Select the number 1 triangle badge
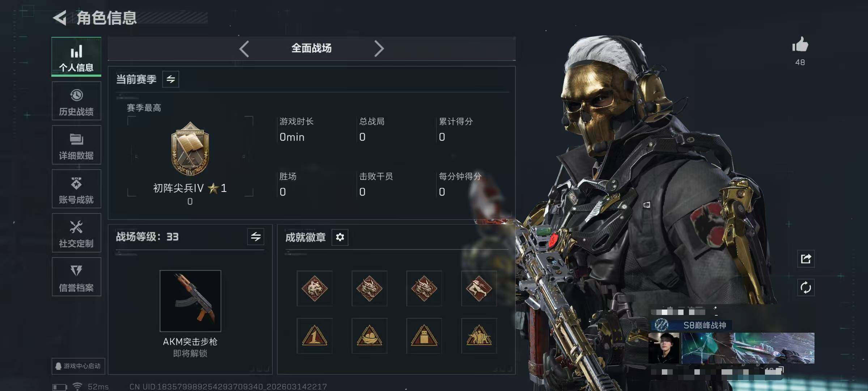Viewport: 868px width, 391px height. point(314,336)
